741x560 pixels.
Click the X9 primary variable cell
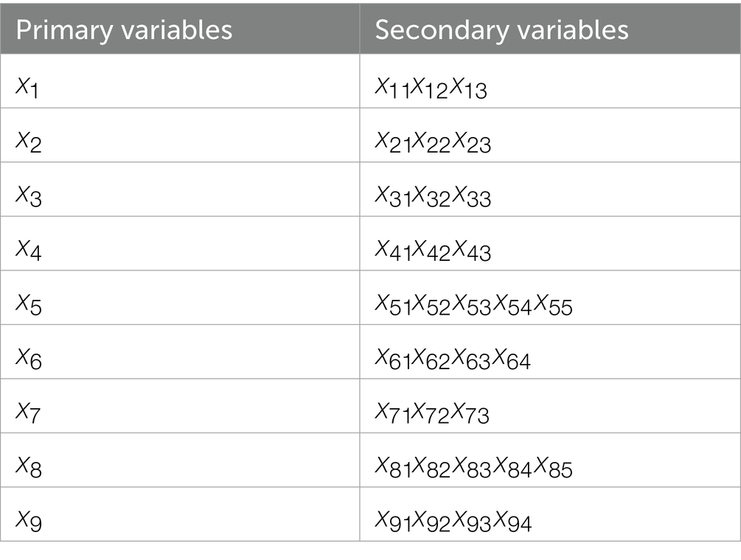coord(29,521)
